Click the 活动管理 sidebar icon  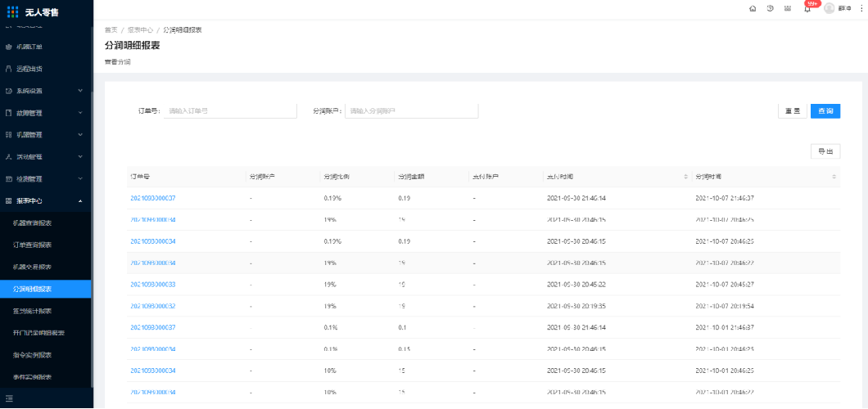point(8,157)
